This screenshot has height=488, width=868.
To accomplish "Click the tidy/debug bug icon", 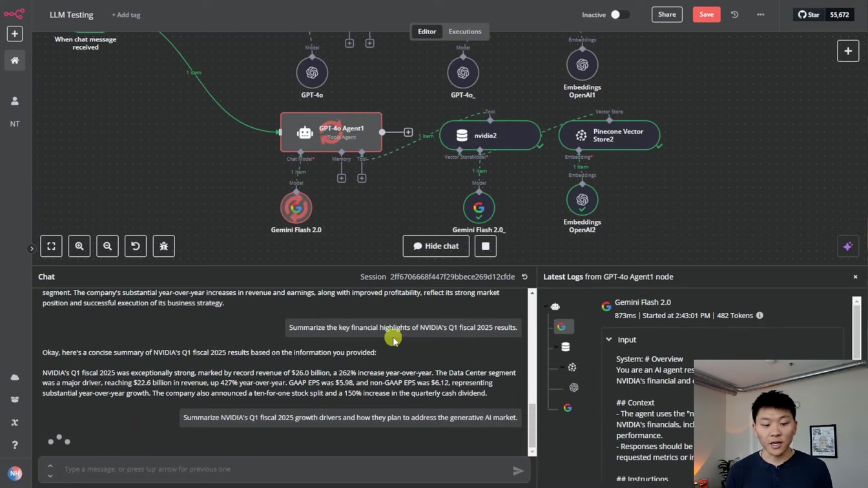I will (x=163, y=246).
